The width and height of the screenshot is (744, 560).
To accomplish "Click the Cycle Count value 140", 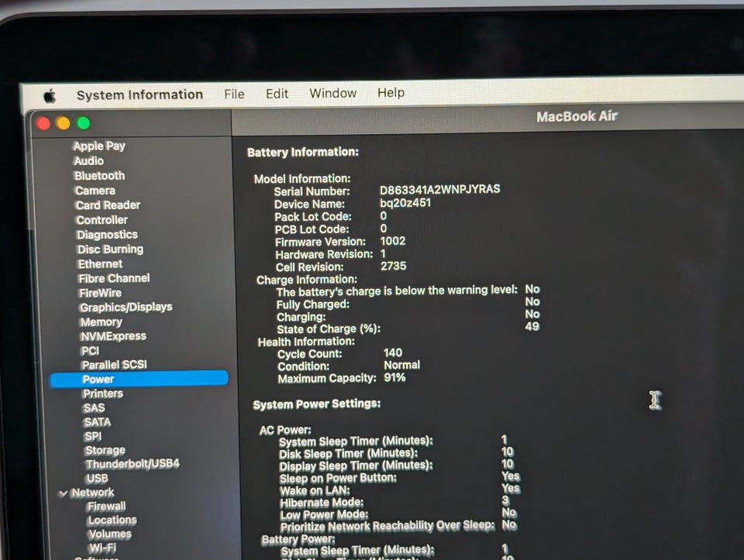I will coord(393,352).
